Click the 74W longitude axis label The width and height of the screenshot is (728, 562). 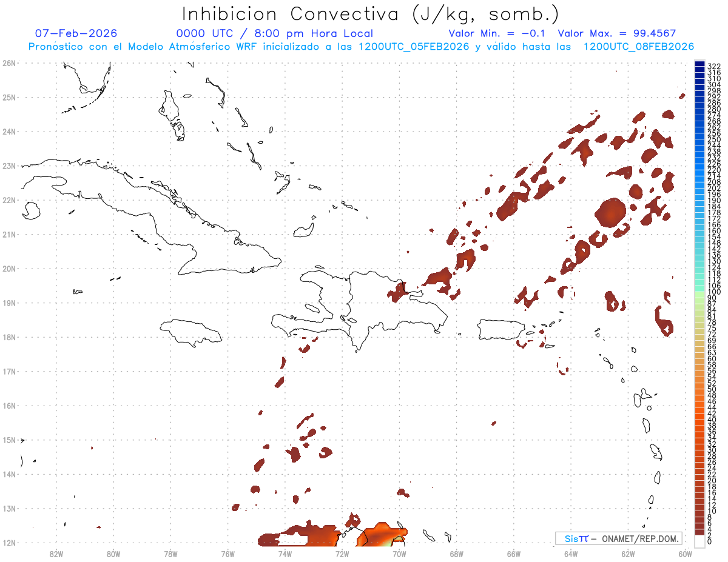point(285,554)
